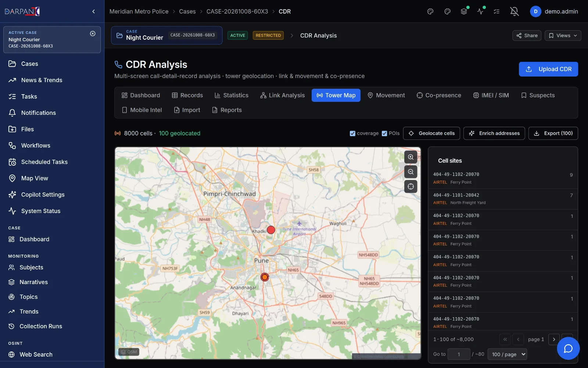
Task: Click the red tower marker near Khadki
Action: [271, 230]
